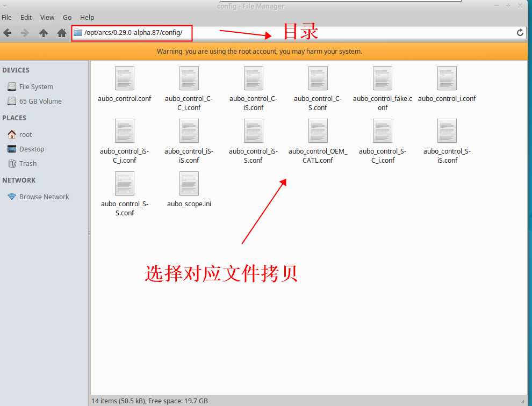
Task: Open the View menu
Action: coord(47,17)
